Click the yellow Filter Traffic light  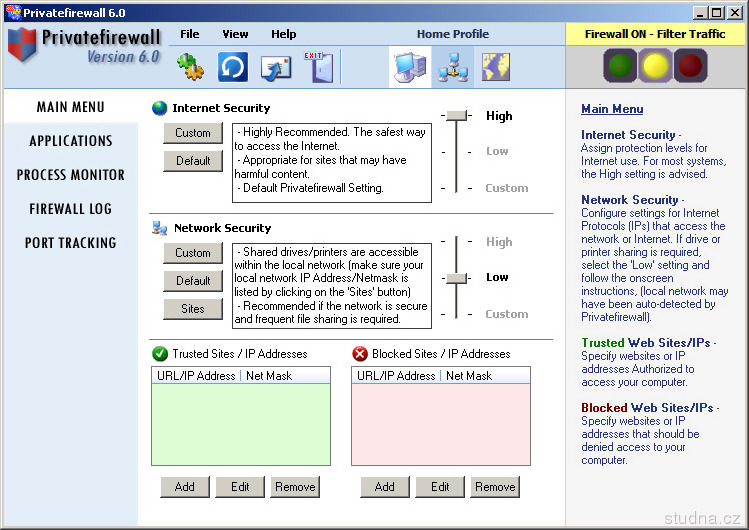tap(655, 65)
